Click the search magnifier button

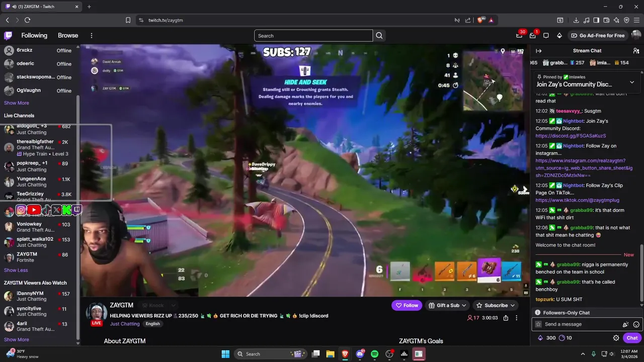[379, 36]
